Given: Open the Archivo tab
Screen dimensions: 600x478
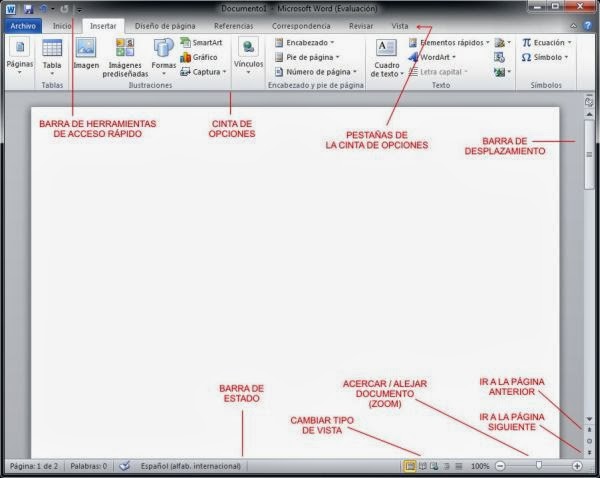Looking at the screenshot, I should tap(23, 26).
